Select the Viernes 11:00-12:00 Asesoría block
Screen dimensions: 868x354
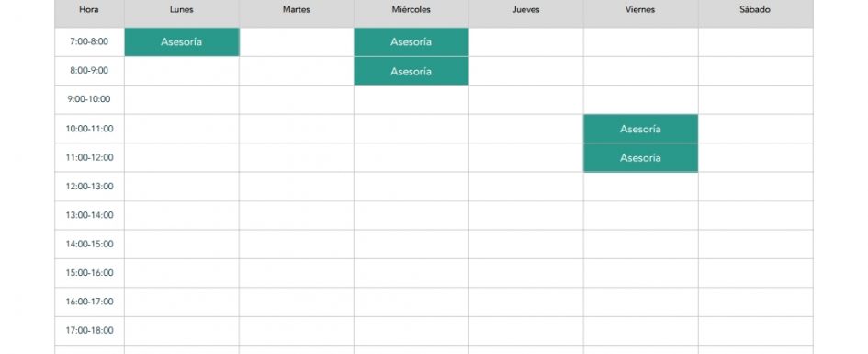click(640, 158)
